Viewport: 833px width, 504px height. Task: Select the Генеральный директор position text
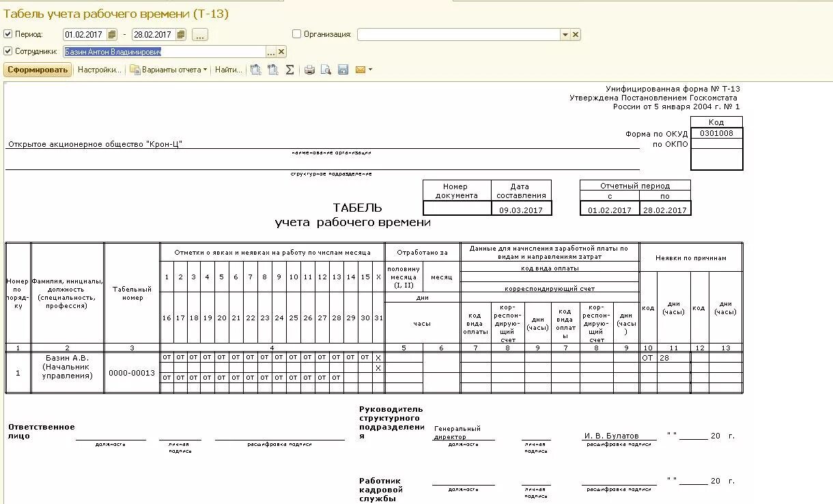coord(457,432)
